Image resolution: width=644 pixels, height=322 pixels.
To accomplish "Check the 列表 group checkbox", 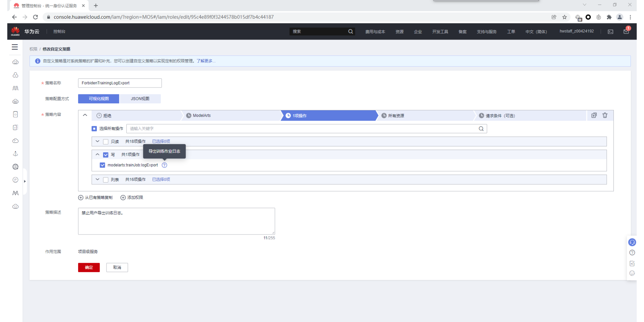I will click(x=106, y=180).
